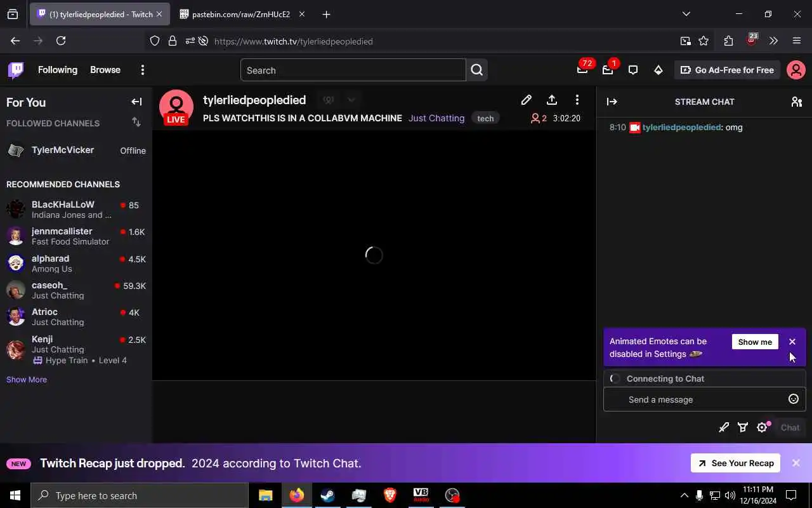Show hidden system tray icons
The width and height of the screenshot is (812, 508).
(x=684, y=495)
